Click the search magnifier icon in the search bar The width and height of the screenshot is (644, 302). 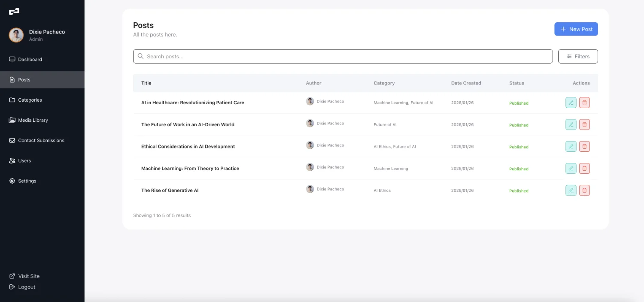coord(140,56)
